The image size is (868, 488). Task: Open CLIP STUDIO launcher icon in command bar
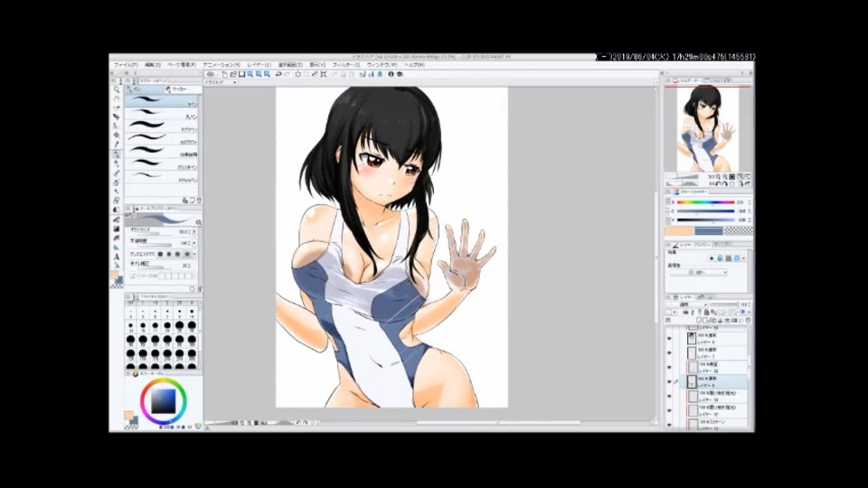coord(211,74)
